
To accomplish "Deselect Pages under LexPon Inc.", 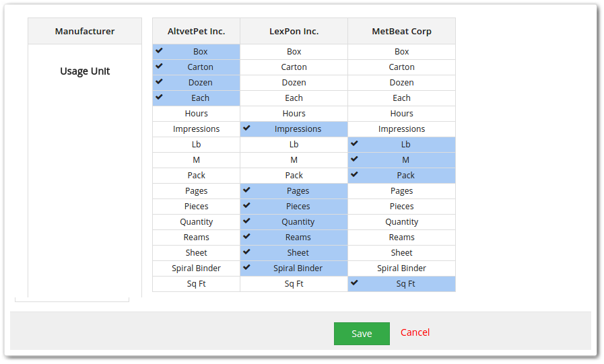I will click(x=294, y=191).
